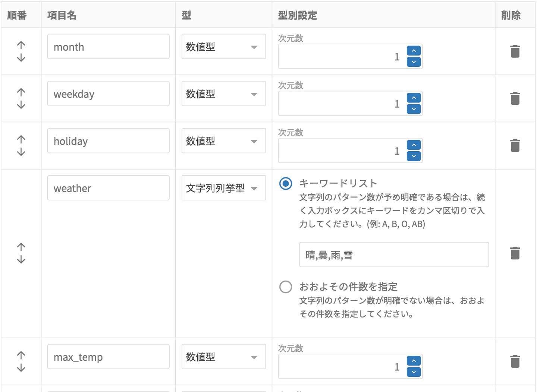Image resolution: width=537 pixels, height=392 pixels.
Task: Edit the month item name field
Action: point(108,47)
